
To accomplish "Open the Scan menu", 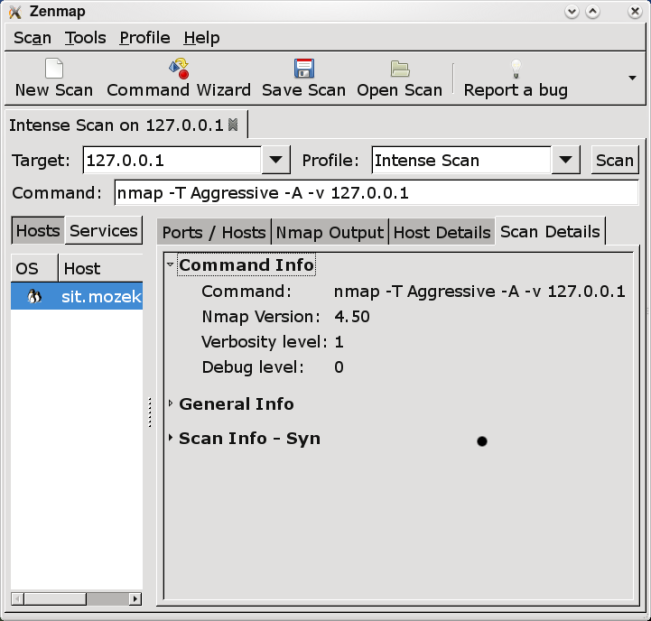I will pyautogui.click(x=32, y=38).
